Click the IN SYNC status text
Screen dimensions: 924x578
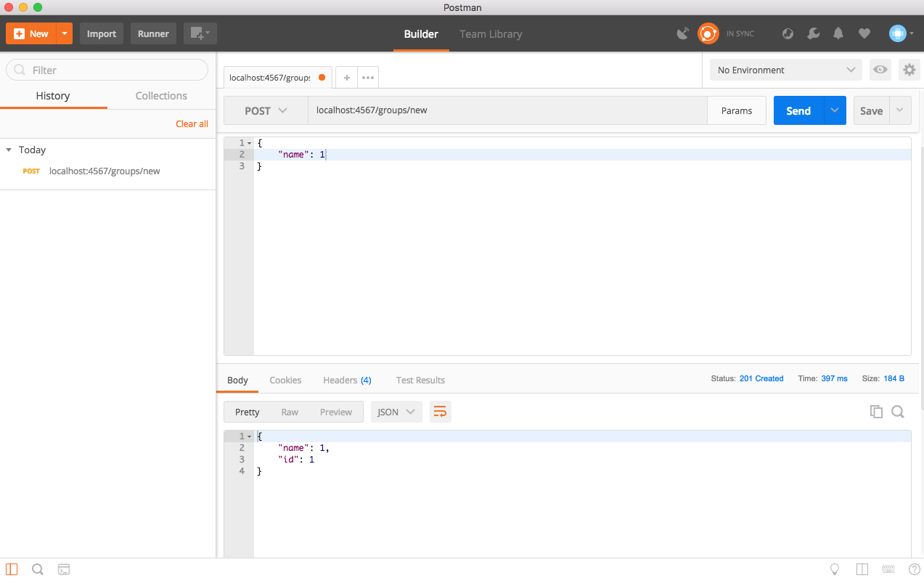coord(740,34)
